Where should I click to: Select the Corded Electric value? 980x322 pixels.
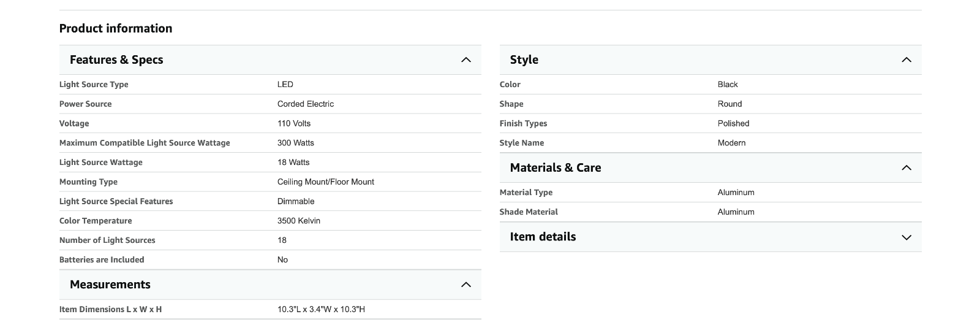pyautogui.click(x=305, y=104)
